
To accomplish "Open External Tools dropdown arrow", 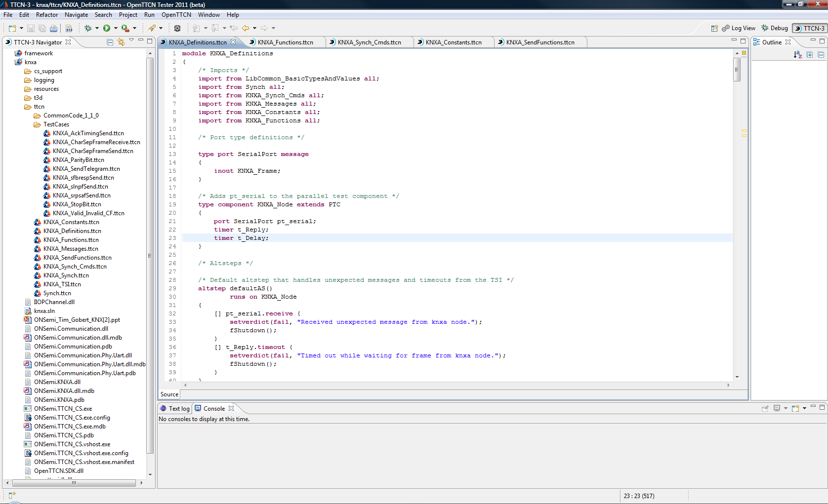I will click(x=134, y=28).
